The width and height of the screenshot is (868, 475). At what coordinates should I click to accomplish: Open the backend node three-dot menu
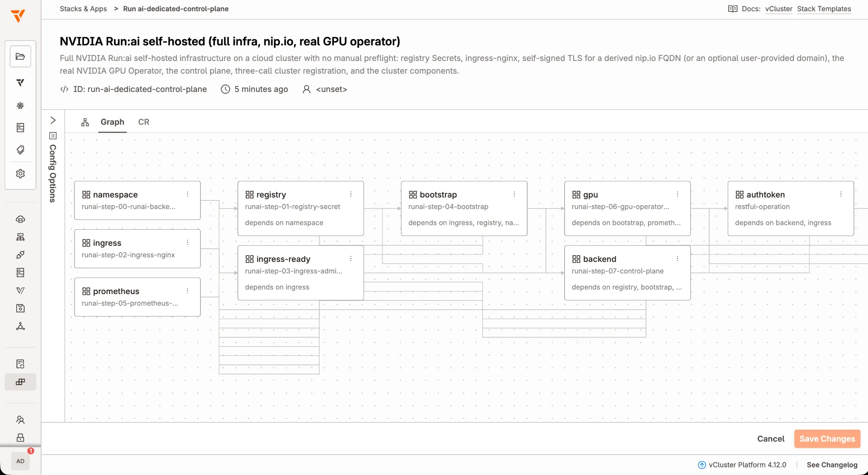click(x=678, y=258)
